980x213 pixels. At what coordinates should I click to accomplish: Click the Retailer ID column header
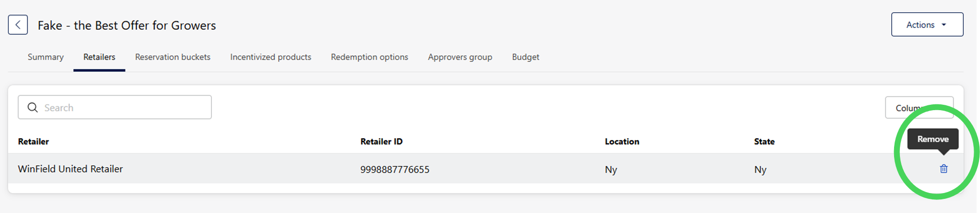[381, 141]
